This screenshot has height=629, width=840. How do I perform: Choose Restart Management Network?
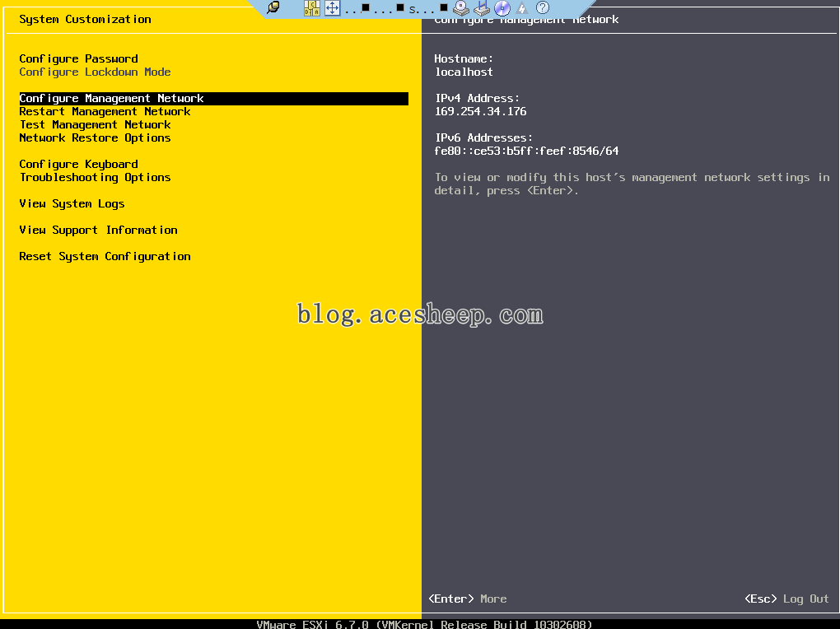point(108,111)
